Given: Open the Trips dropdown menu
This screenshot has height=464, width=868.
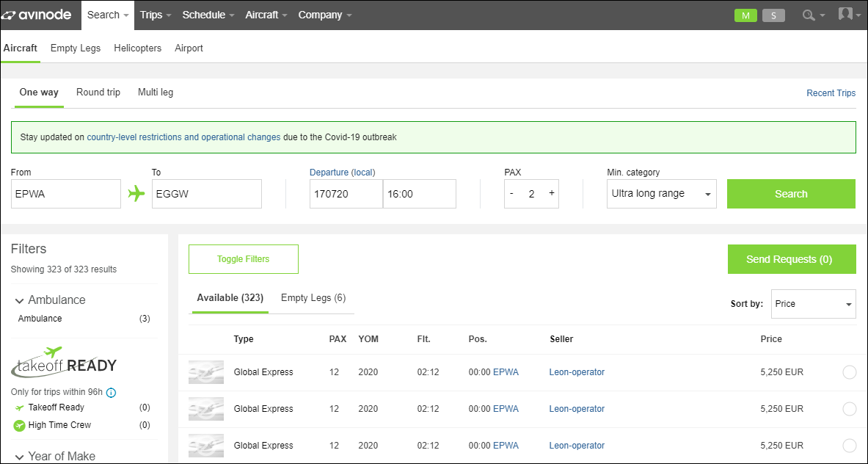Looking at the screenshot, I should point(156,15).
